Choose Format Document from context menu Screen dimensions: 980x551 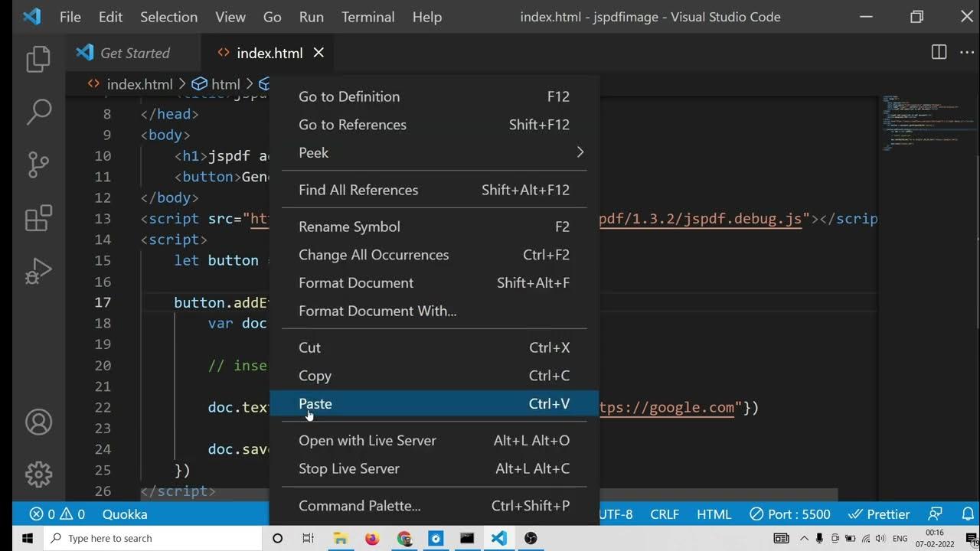tap(356, 282)
